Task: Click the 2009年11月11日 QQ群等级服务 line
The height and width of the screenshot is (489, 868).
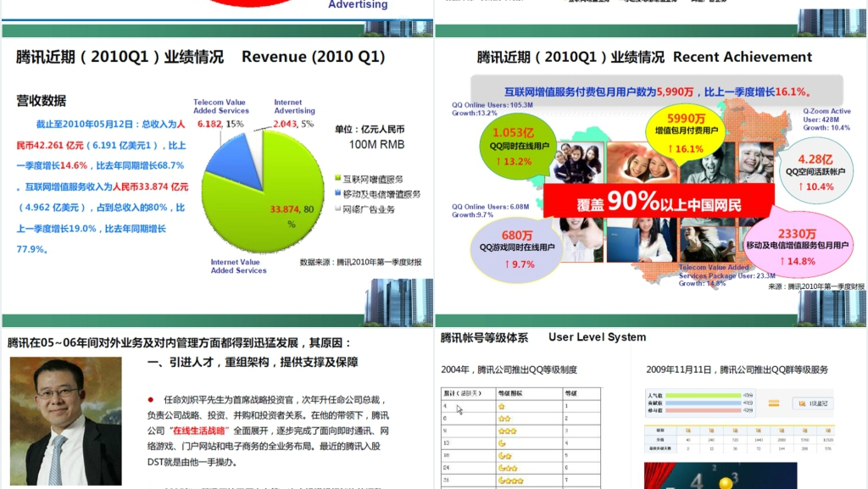Action: (737, 370)
